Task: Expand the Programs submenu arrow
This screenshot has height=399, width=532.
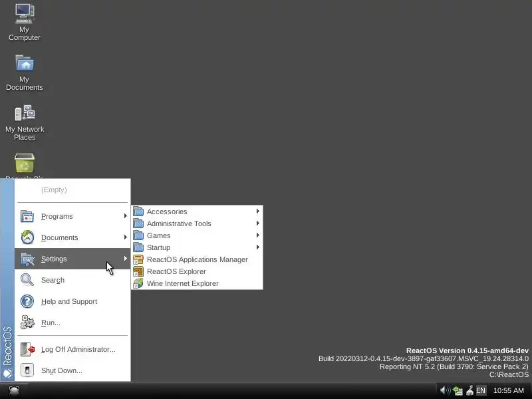Action: (x=126, y=215)
